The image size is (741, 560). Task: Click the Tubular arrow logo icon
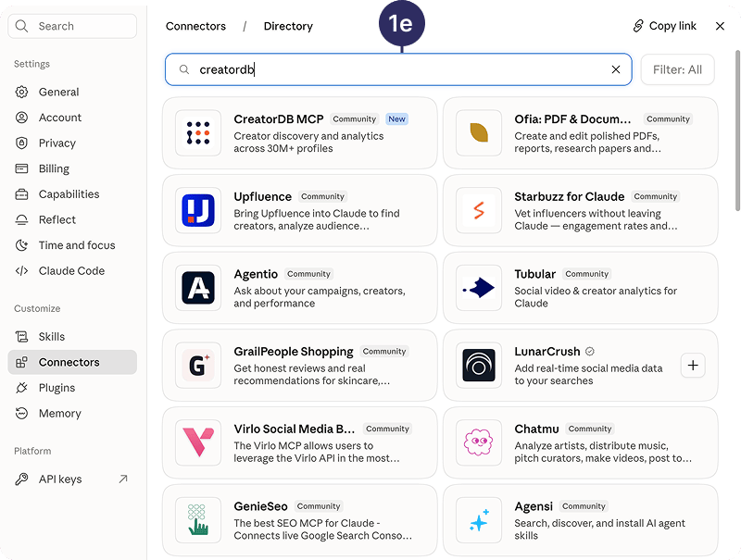[x=479, y=288]
